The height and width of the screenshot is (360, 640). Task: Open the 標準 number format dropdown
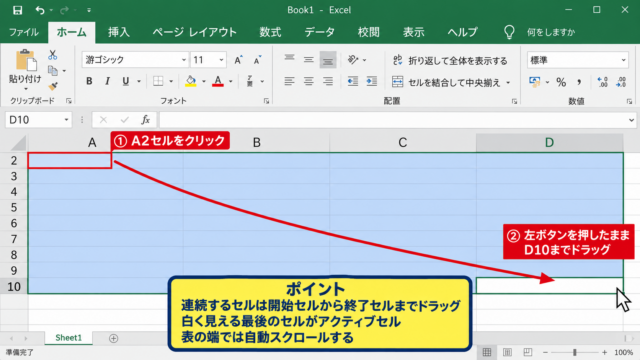click(623, 60)
